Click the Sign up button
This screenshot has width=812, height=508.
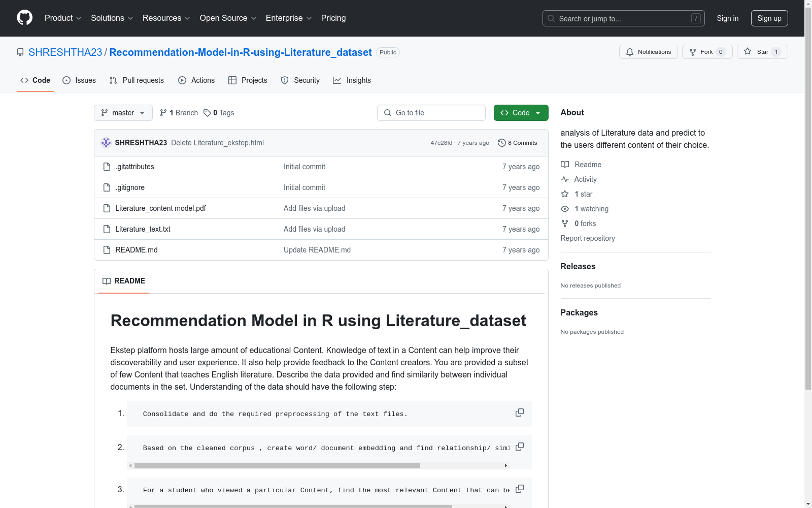point(769,18)
